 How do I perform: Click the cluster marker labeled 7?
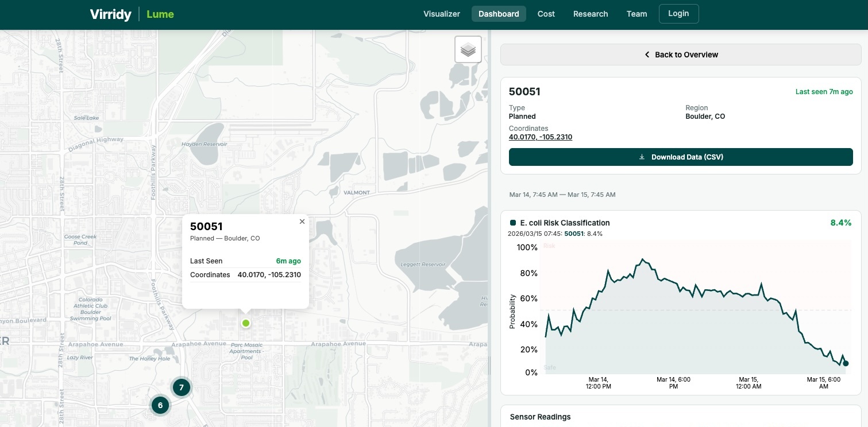point(182,387)
